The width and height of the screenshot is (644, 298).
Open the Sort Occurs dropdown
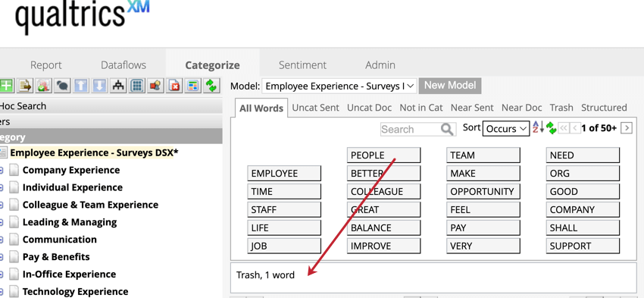point(506,129)
